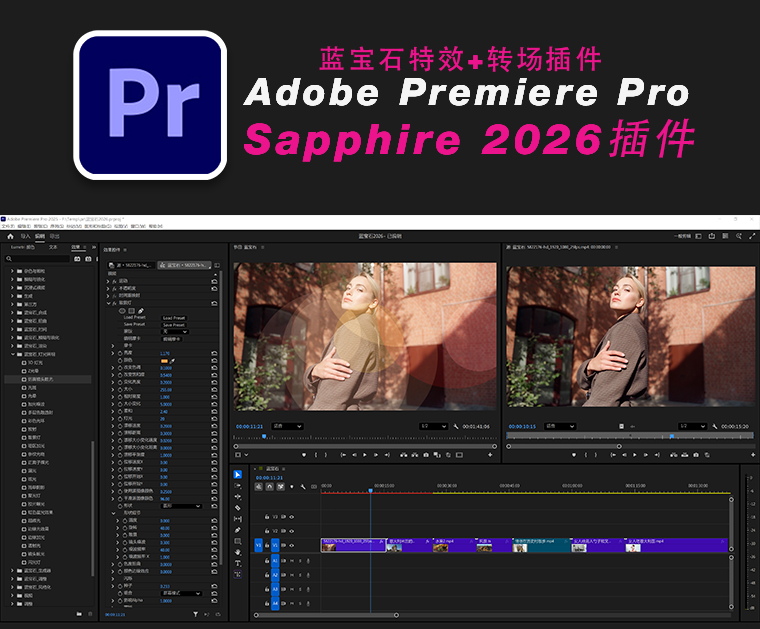
Task: Click the timeline playhead at 00:00:11:21
Action: tap(371, 491)
